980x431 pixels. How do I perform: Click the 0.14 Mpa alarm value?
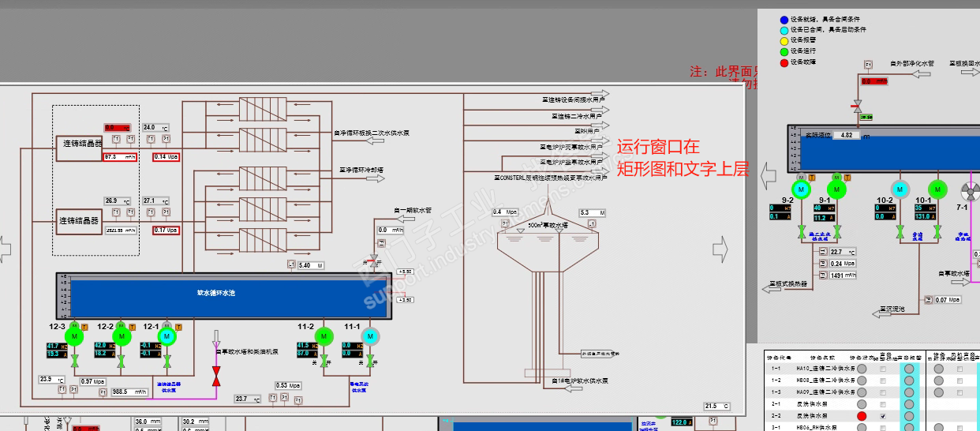pyautogui.click(x=166, y=157)
